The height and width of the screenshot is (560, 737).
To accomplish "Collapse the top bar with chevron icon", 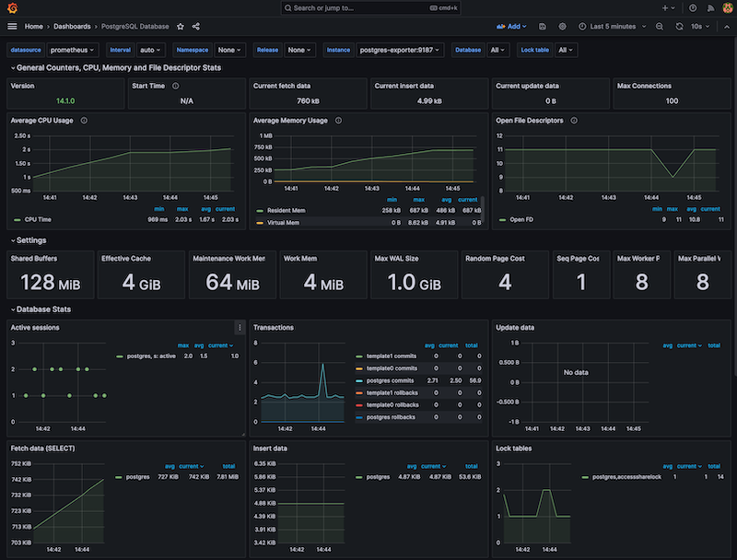I will click(x=727, y=27).
